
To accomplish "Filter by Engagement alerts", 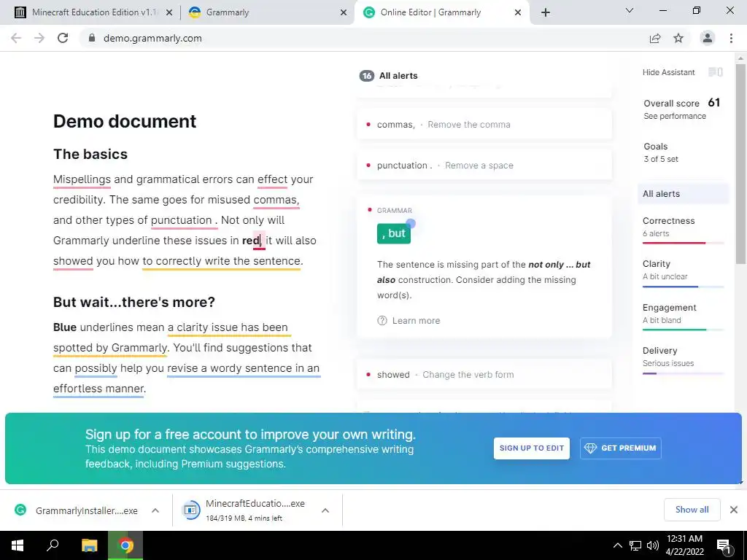I will pyautogui.click(x=683, y=316).
